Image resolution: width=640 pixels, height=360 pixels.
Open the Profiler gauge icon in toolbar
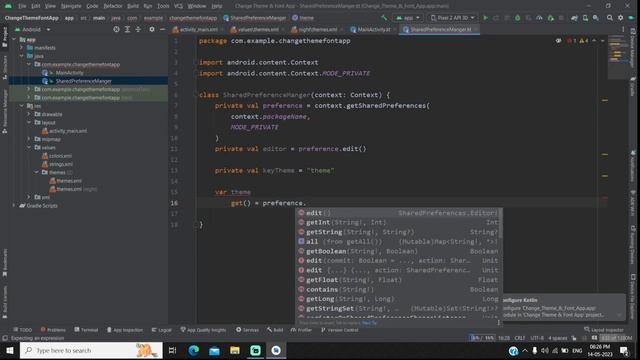[539, 18]
